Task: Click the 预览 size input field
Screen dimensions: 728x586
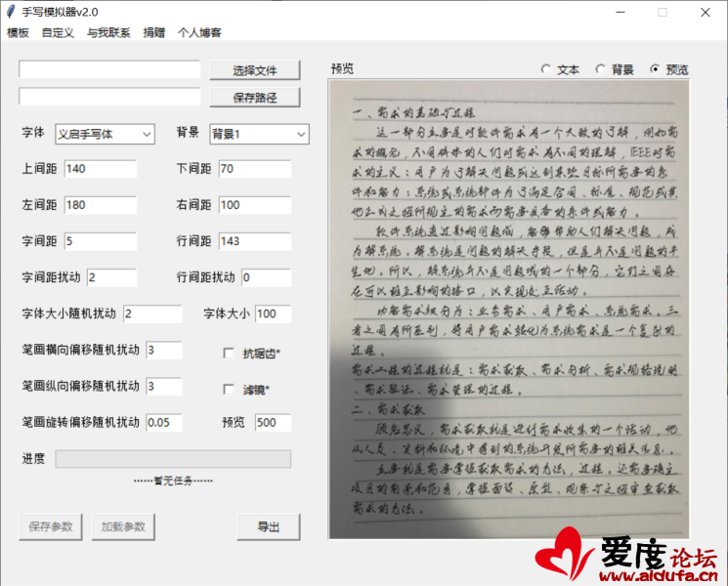Action: (273, 422)
